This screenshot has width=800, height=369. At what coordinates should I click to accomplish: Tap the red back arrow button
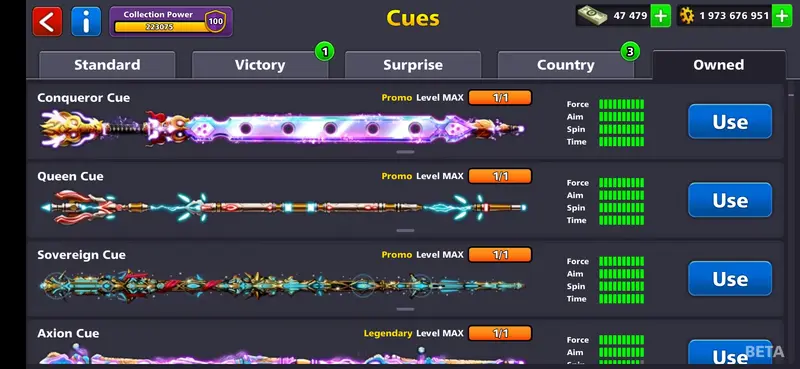(47, 21)
